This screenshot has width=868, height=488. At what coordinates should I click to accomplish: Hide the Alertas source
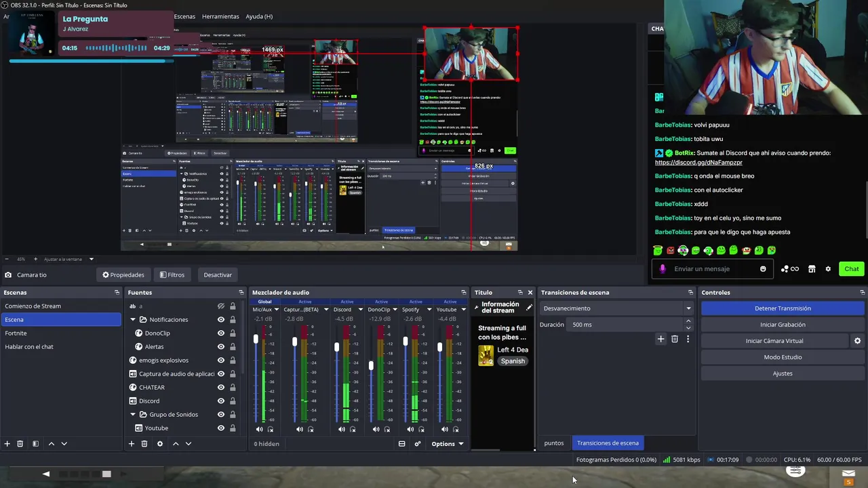220,347
